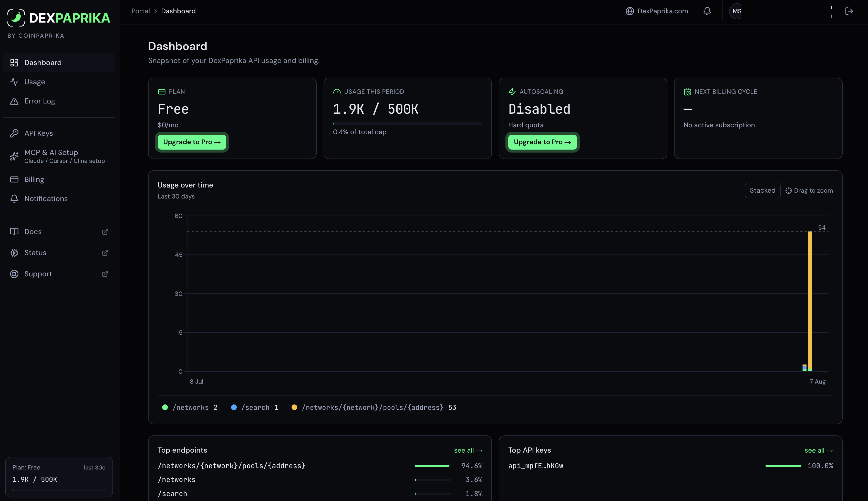Image resolution: width=868 pixels, height=501 pixels.
Task: Open the Usage page in sidebar
Action: [x=59, y=82]
